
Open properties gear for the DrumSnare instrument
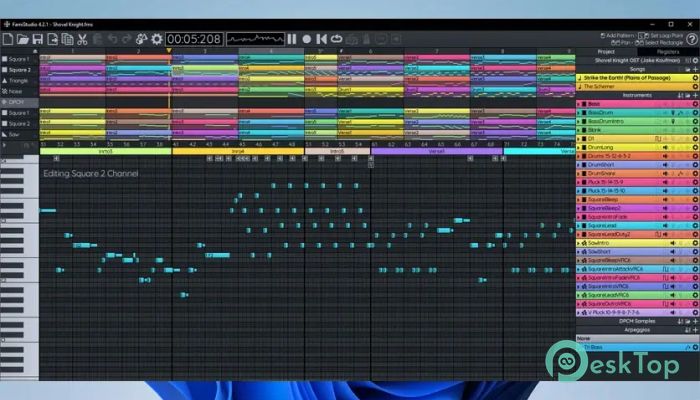695,173
